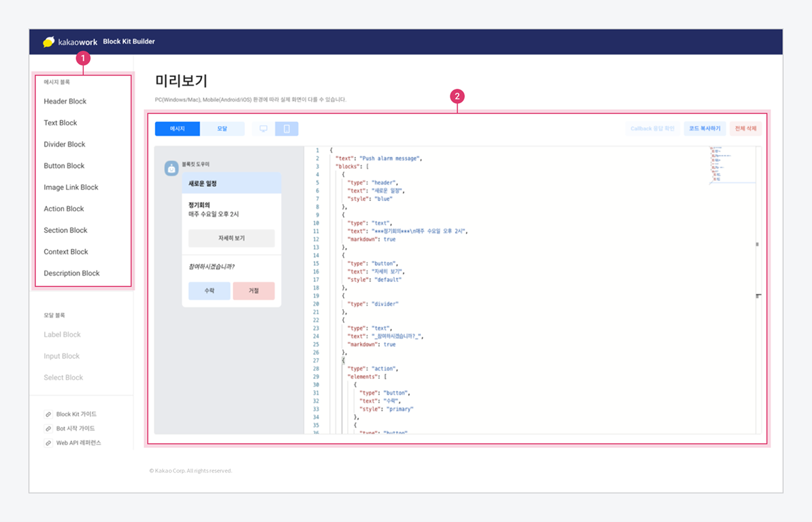Add a Divider Block
The width and height of the screenshot is (812, 522).
[x=65, y=144]
